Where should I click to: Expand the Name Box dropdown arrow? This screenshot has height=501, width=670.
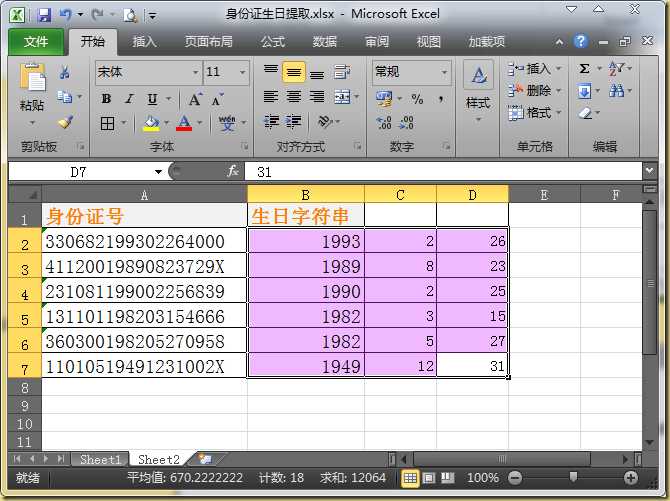pos(159,172)
